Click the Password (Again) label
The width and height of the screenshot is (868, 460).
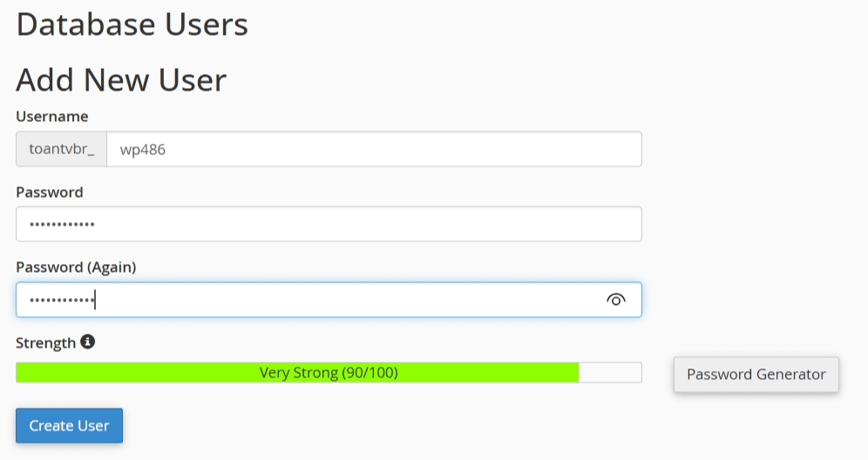[x=76, y=267]
